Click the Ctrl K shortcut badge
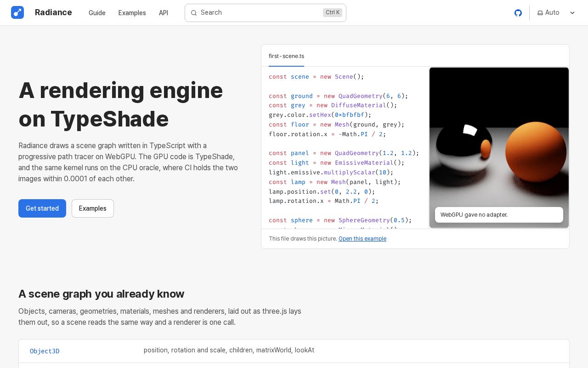Screen dimensions: 588x368 tap(333, 12)
